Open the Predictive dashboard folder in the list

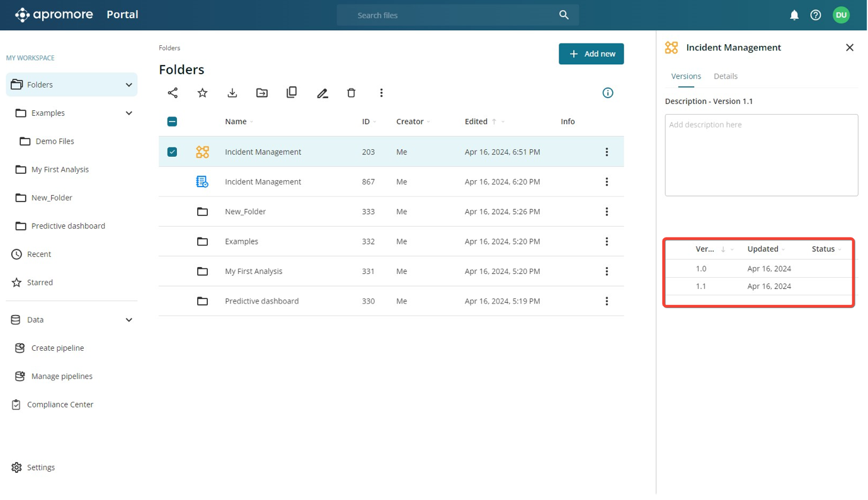click(261, 301)
